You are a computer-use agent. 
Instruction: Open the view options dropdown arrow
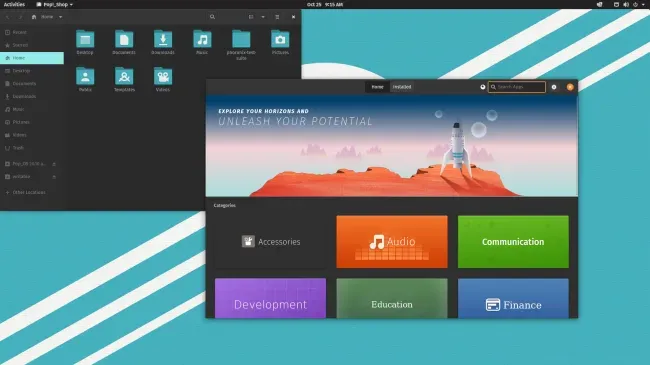263,17
